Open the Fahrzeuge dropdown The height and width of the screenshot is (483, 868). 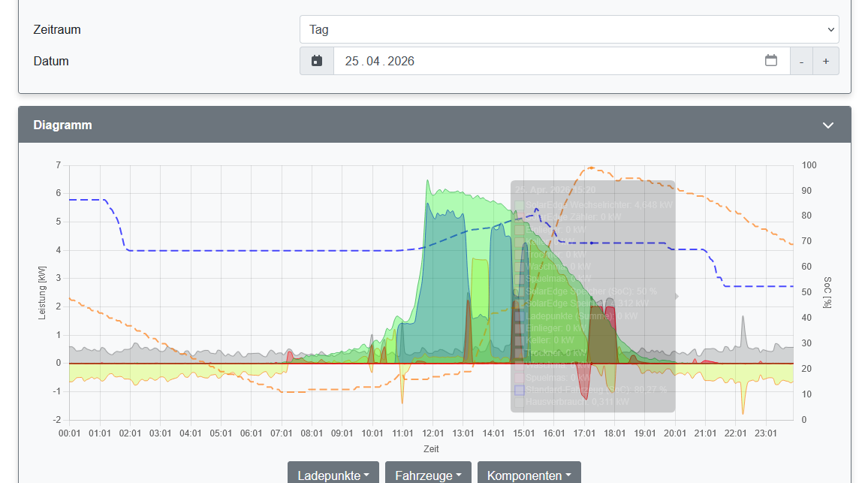coord(428,475)
